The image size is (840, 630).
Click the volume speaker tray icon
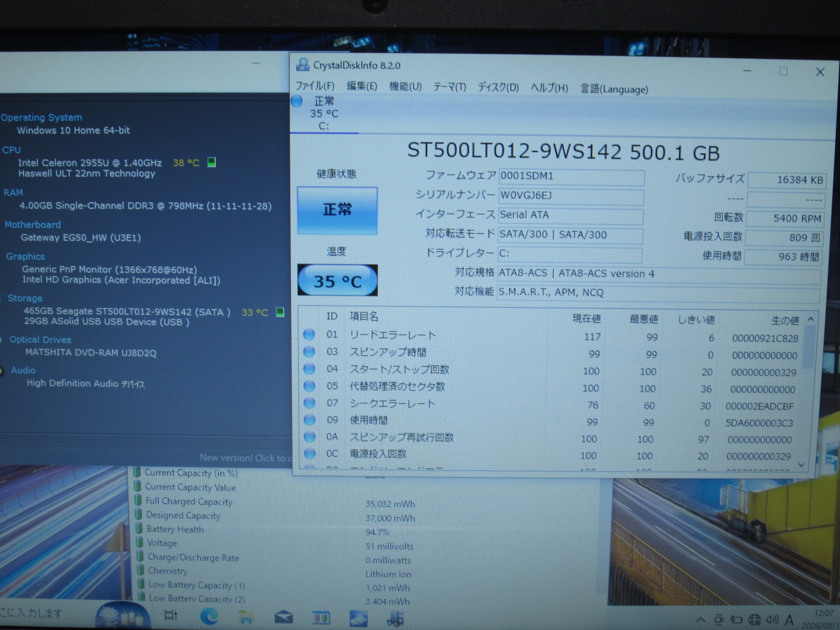coord(772,620)
